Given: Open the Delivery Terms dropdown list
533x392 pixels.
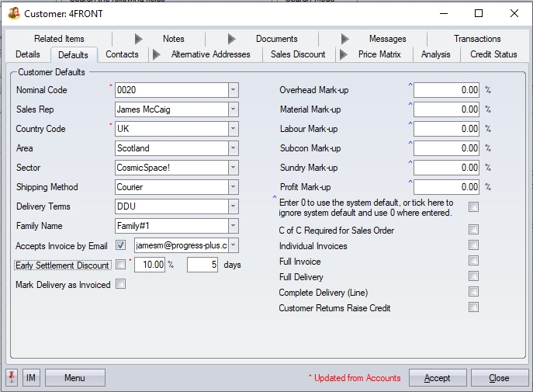Looking at the screenshot, I should click(233, 206).
